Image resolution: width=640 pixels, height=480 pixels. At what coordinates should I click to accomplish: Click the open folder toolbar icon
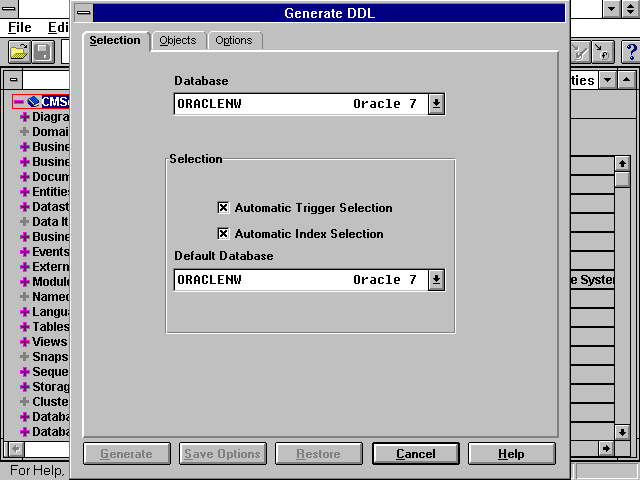tap(19, 52)
